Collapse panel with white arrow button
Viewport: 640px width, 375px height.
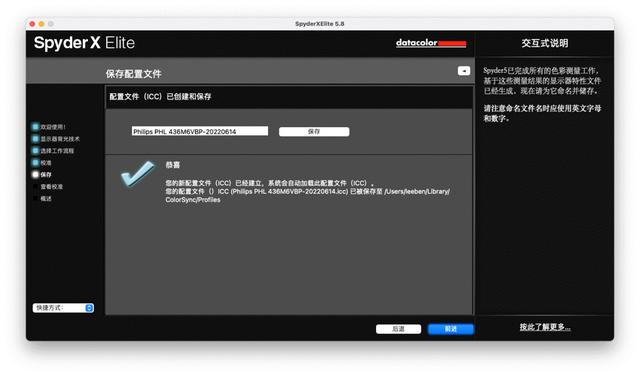(464, 71)
